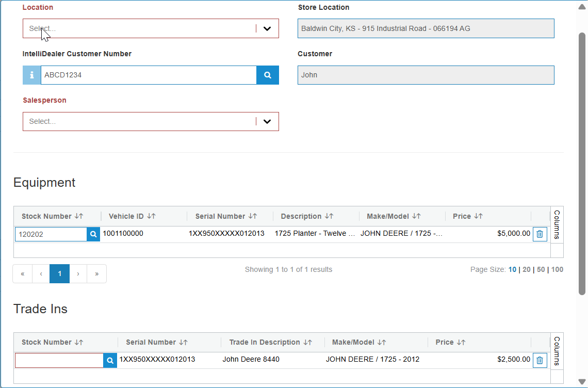588x388 pixels.
Task: Delete the John Deere 8440 trade-in row
Action: [x=540, y=360]
